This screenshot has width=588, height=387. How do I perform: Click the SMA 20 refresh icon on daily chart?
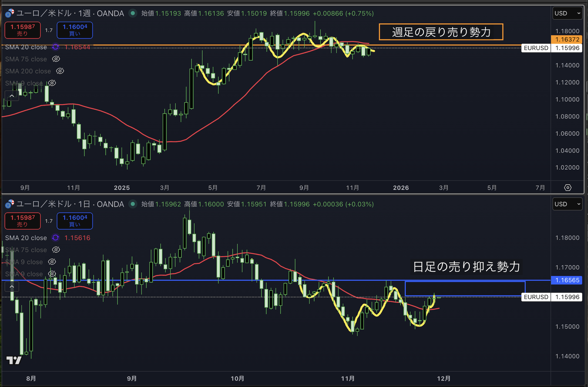click(56, 238)
